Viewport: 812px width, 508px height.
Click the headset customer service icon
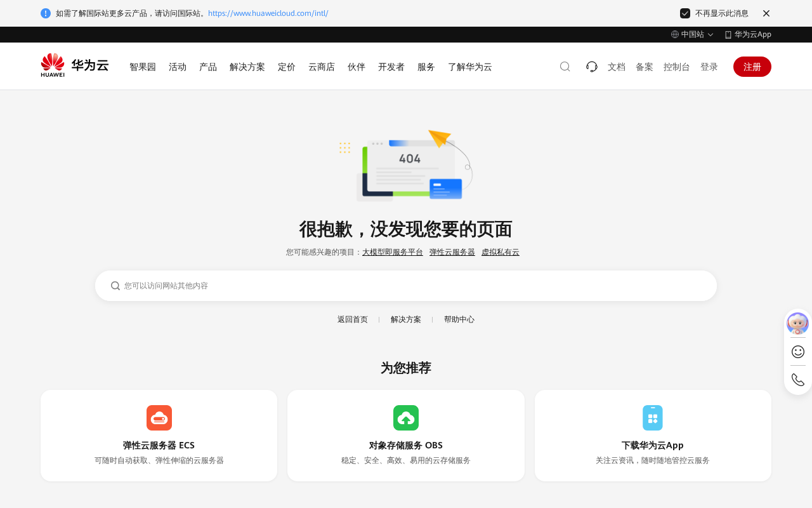click(592, 67)
